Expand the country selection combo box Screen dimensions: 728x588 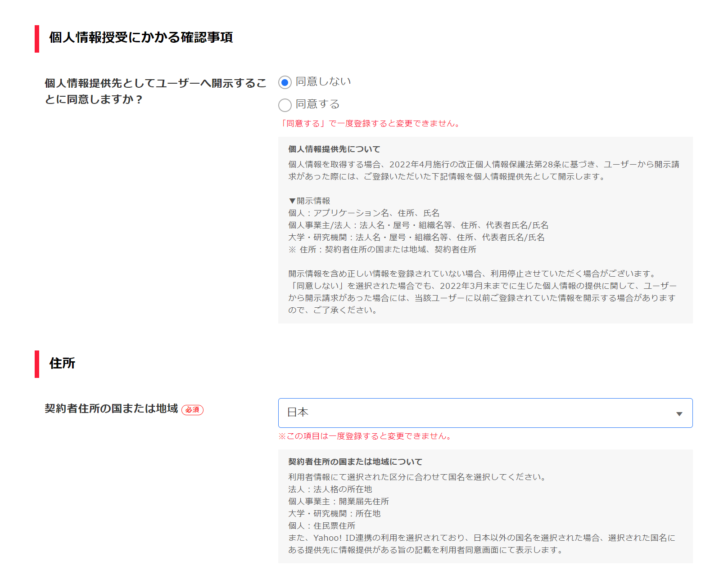485,413
